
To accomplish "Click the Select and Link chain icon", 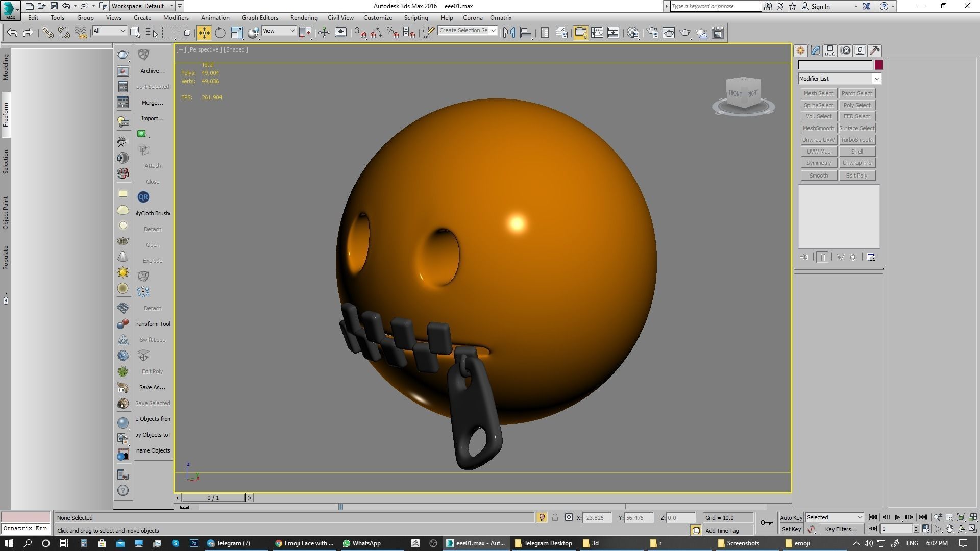I will coord(47,33).
